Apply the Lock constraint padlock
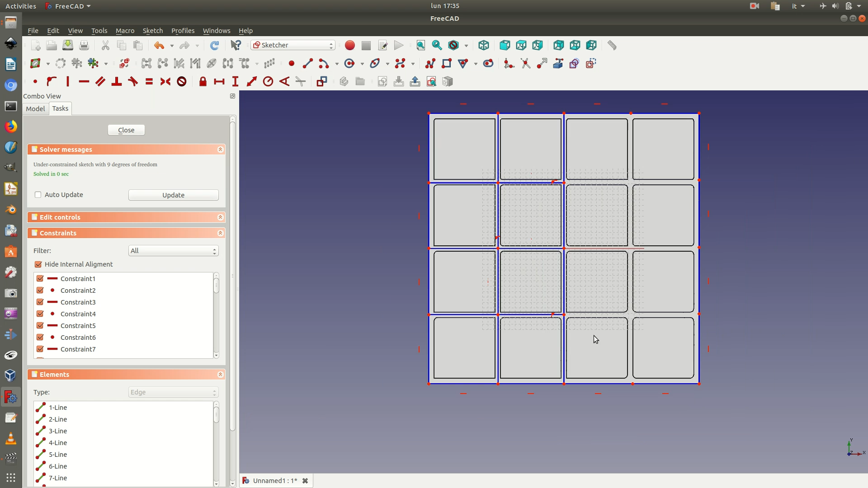Screen dimensions: 868x488 [203, 82]
